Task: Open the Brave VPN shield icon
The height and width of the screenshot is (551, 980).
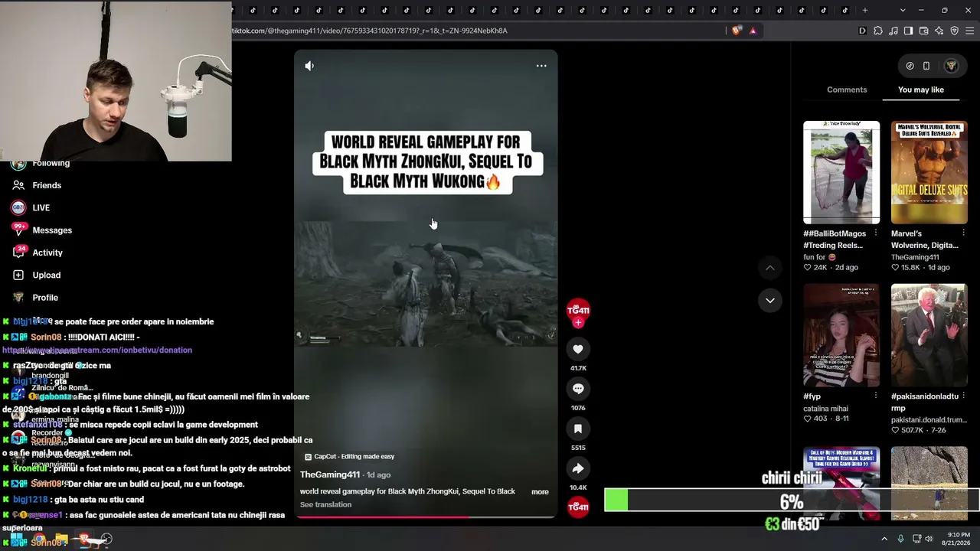Action: pos(955,31)
